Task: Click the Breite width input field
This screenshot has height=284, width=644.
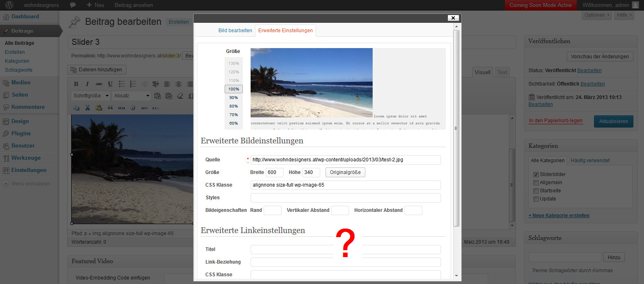Action: click(275, 172)
